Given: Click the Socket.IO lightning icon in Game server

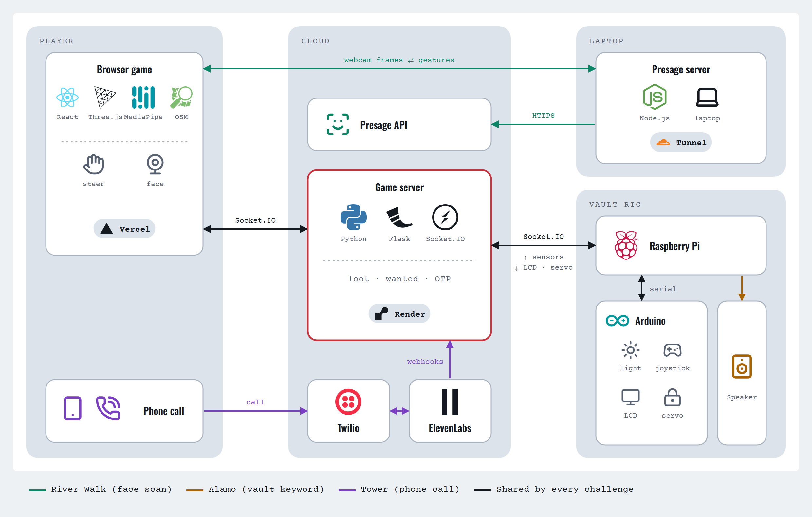Looking at the screenshot, I should coord(445,217).
